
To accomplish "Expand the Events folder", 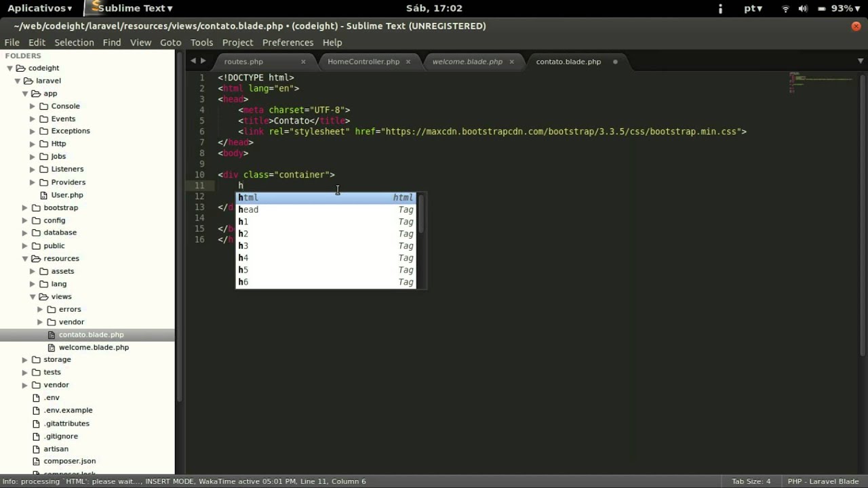I will point(33,119).
